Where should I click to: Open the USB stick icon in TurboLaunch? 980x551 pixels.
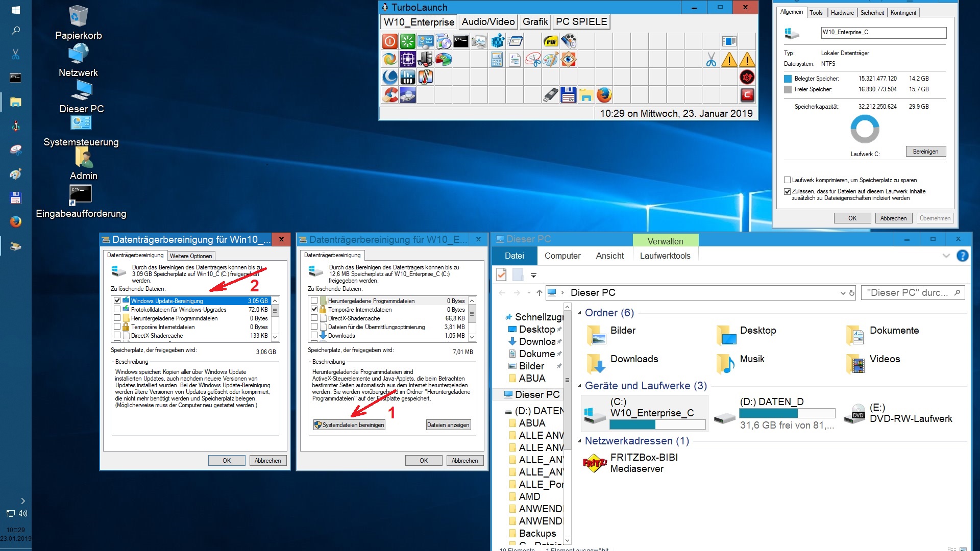pyautogui.click(x=551, y=95)
